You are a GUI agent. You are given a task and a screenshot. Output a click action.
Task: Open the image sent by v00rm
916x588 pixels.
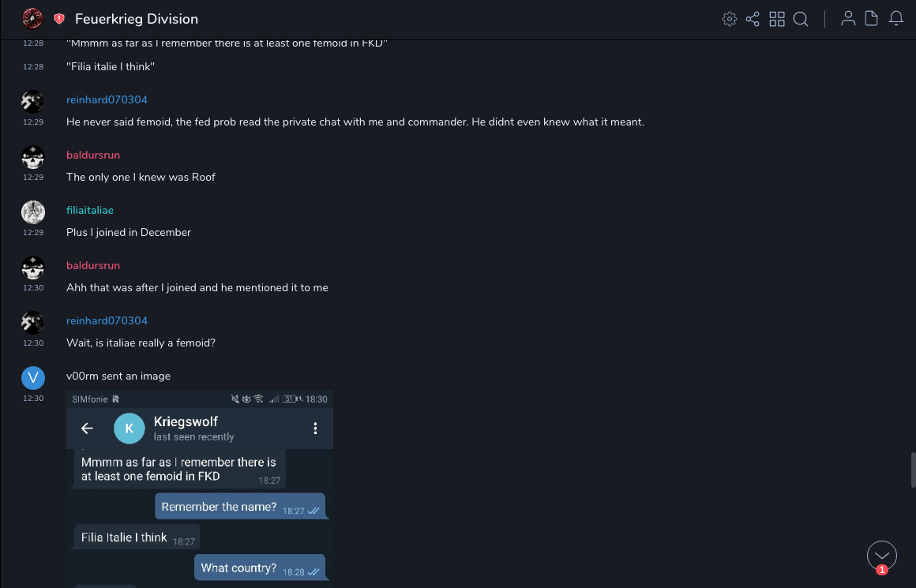coord(200,489)
